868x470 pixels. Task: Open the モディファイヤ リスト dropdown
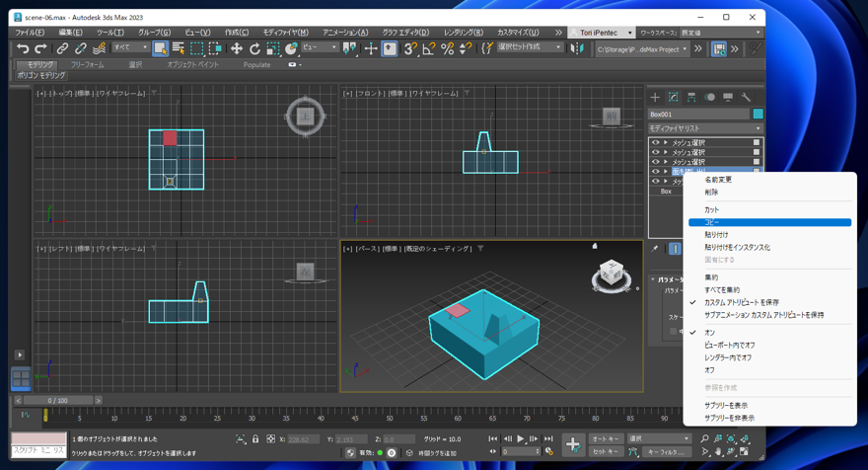706,128
